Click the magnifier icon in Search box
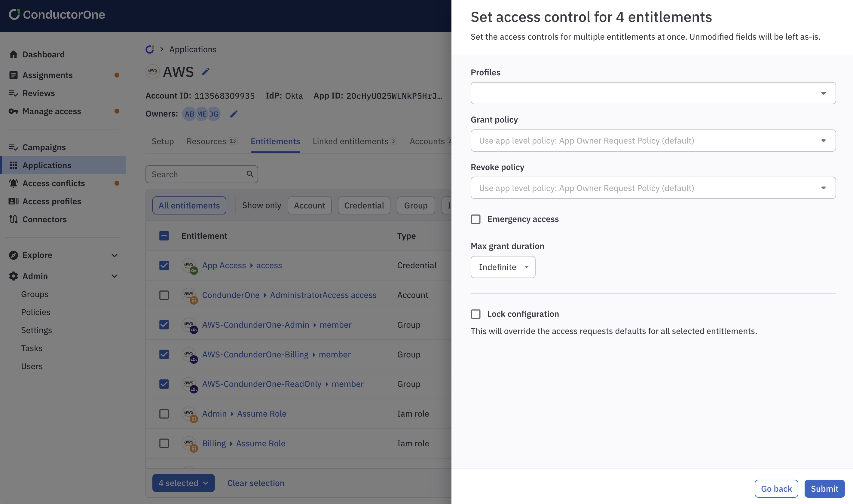The image size is (853, 504). pyautogui.click(x=250, y=174)
